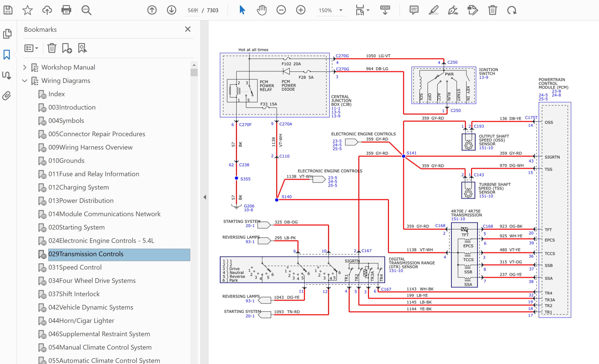
Task: Click the rotate view icon
Action: click(512, 10)
